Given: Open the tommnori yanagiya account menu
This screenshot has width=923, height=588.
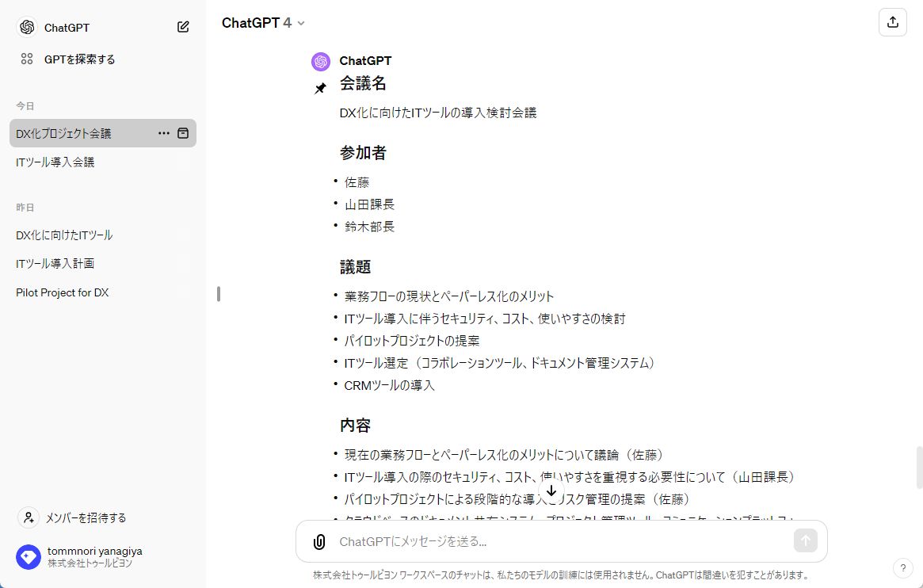Looking at the screenshot, I should 79,556.
